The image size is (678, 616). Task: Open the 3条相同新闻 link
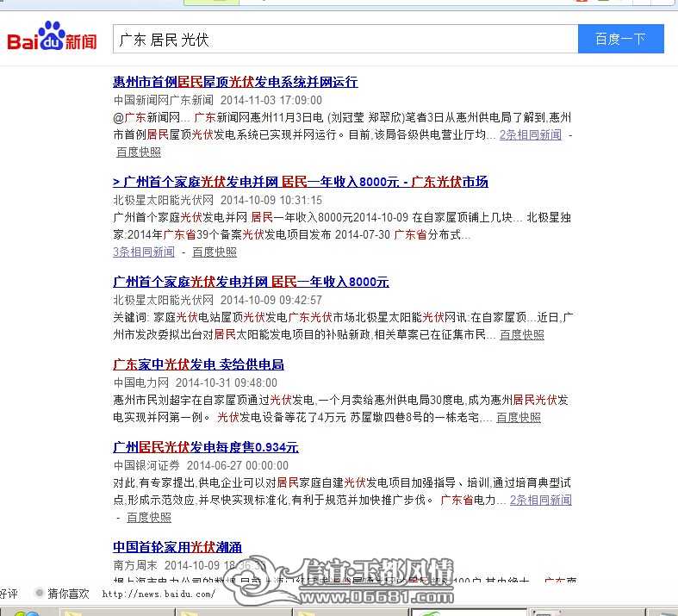[x=144, y=252]
